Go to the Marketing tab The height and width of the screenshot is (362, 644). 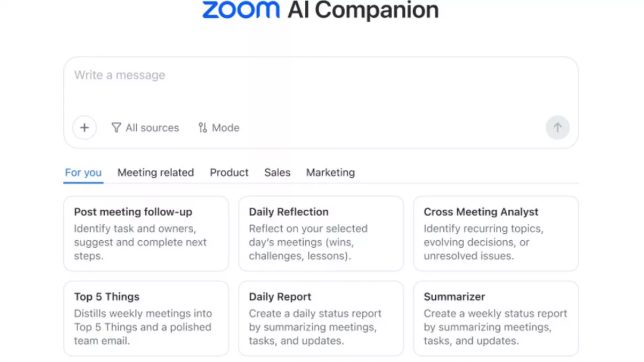click(330, 173)
